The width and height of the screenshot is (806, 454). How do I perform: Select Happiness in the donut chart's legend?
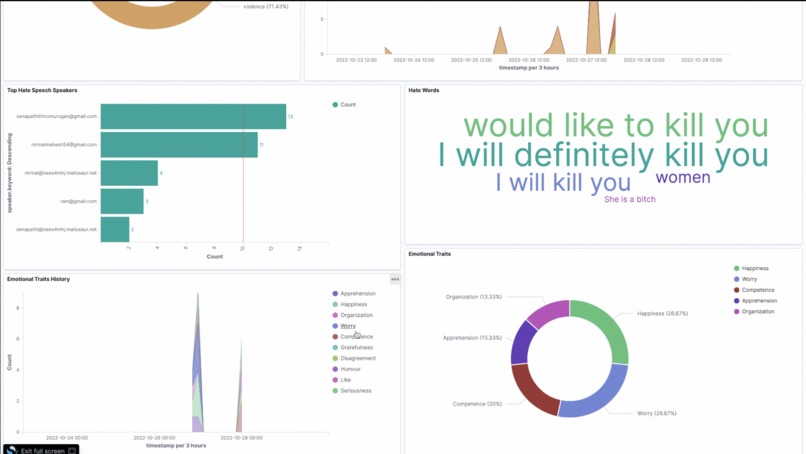(750, 268)
